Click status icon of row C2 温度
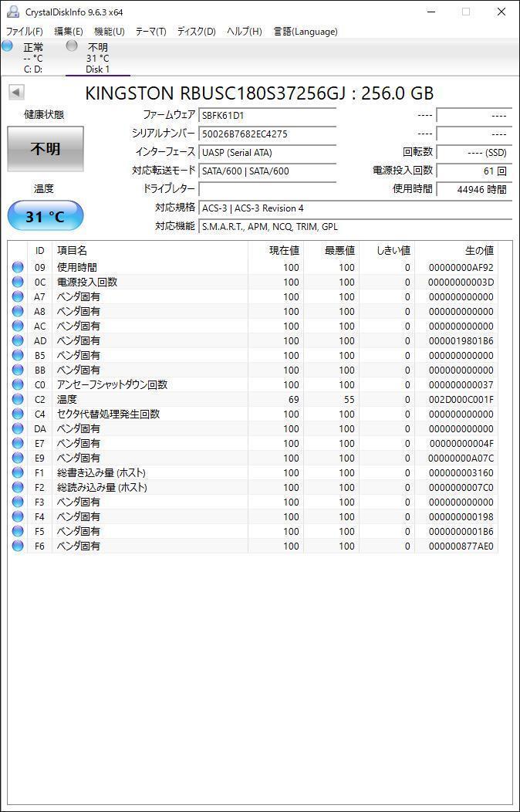Viewport: 520px width, 812px height. click(x=18, y=399)
